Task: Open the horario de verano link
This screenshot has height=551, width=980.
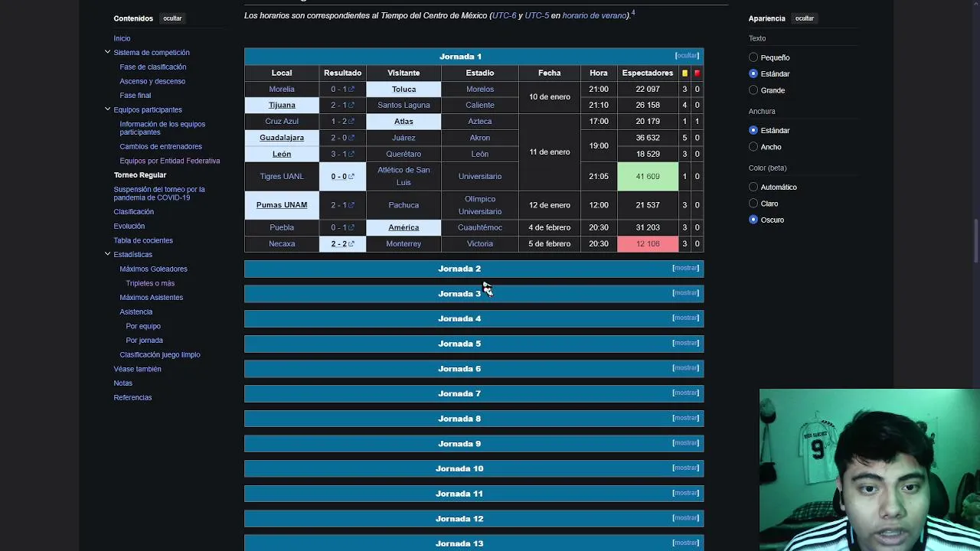Action: pos(595,15)
